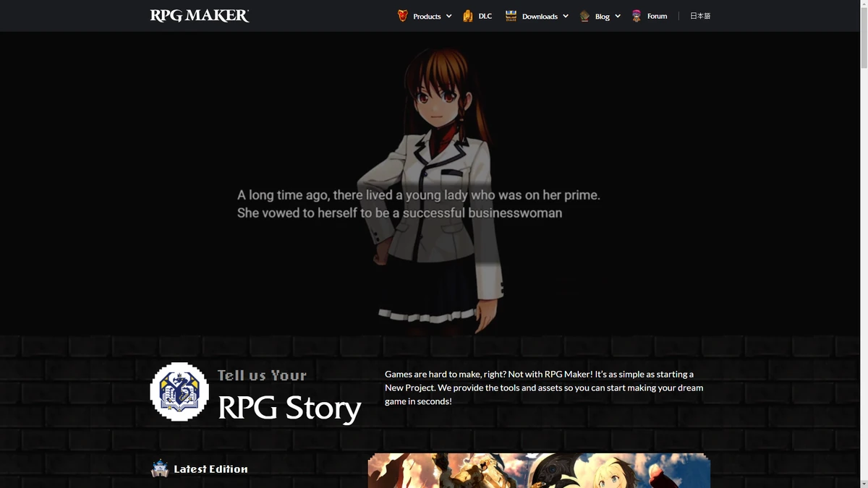Click the Latest Edition heading
Image resolution: width=868 pixels, height=488 pixels.
210,468
